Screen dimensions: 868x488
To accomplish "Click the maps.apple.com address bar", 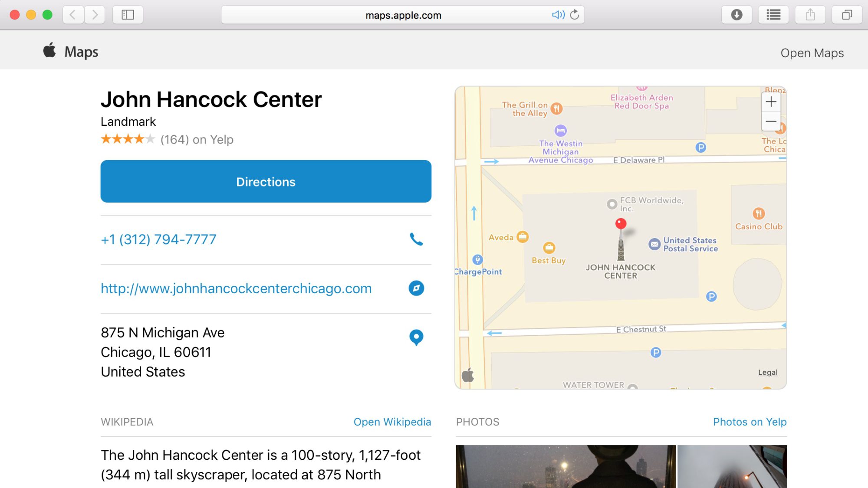I will tap(403, 15).
